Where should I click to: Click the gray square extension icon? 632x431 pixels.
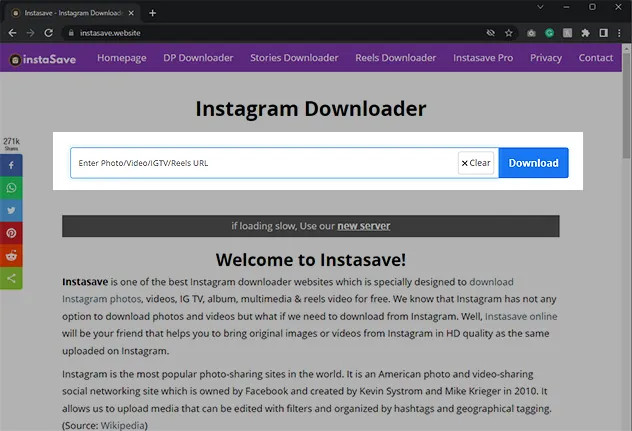[568, 33]
